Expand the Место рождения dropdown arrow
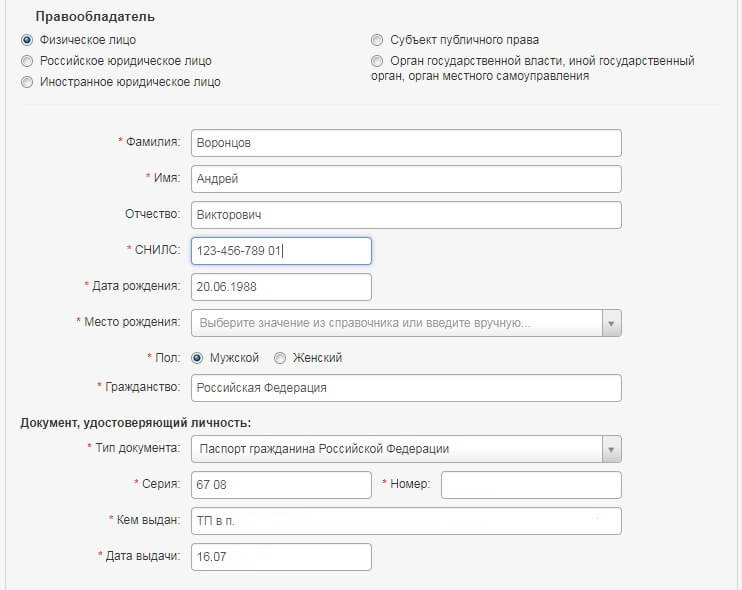The image size is (742, 590). click(x=611, y=323)
